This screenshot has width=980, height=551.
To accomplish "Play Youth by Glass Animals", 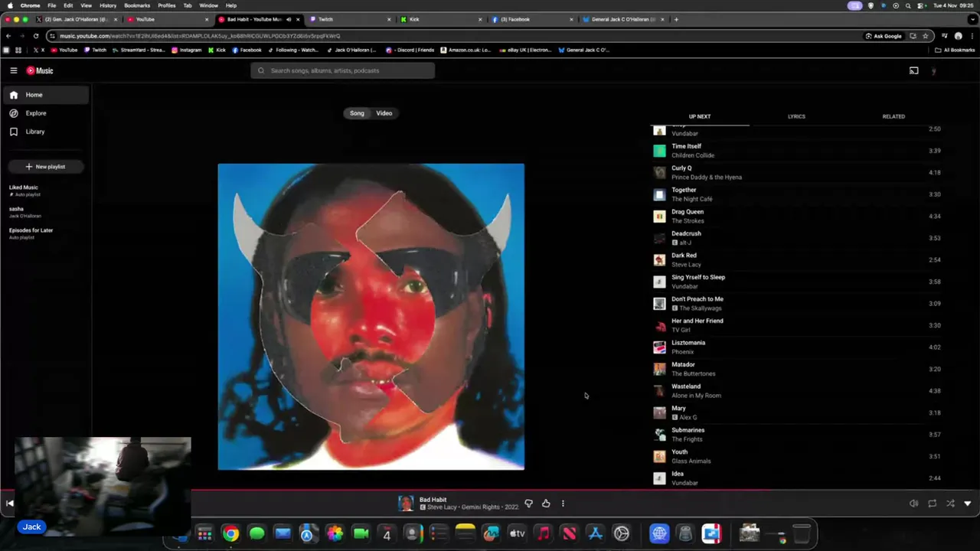I will point(796,456).
